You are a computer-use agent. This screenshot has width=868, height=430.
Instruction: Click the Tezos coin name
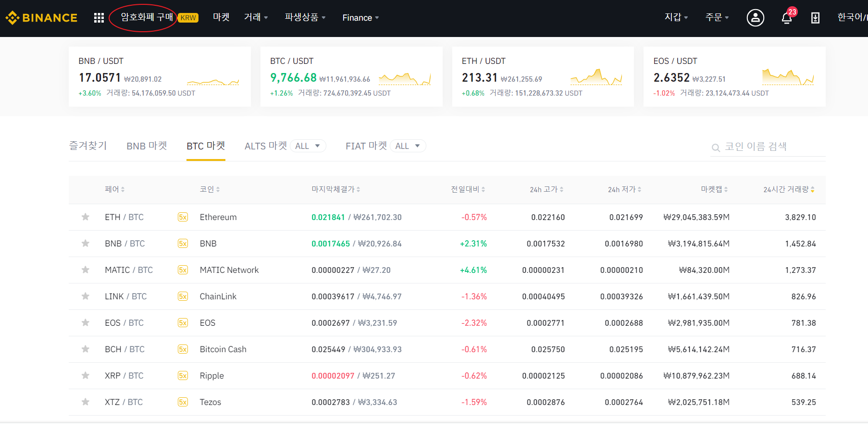point(211,402)
